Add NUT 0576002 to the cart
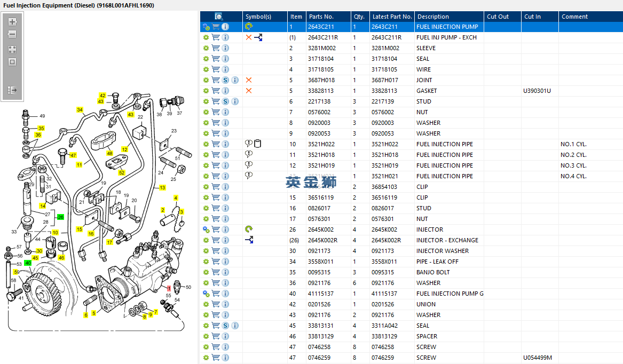Screen dimensions: 623x364 tap(216, 112)
